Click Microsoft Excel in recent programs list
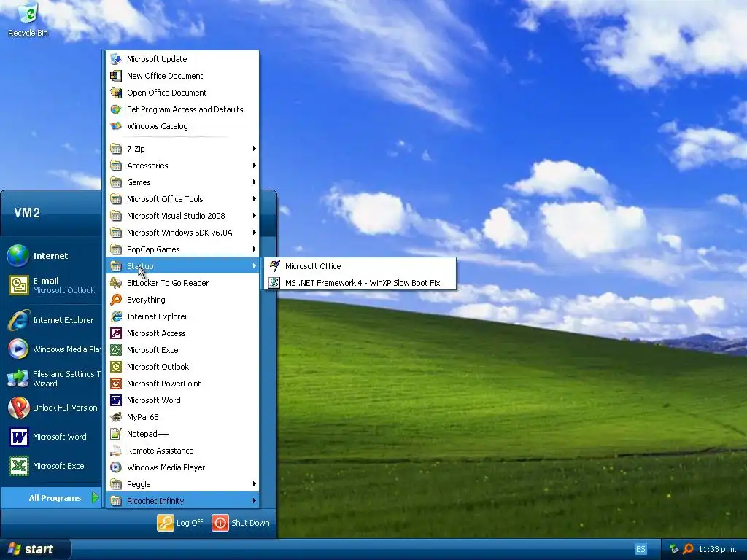Viewport: 747px width, 560px height. (x=52, y=466)
